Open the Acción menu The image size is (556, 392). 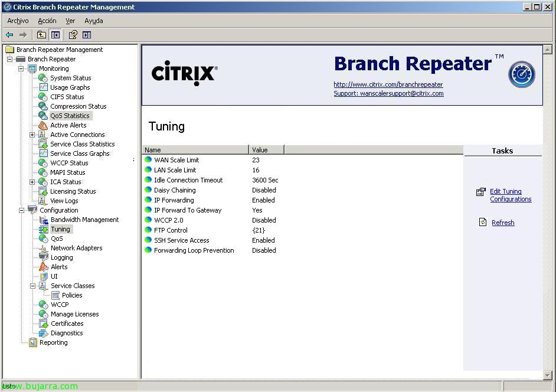[x=47, y=21]
